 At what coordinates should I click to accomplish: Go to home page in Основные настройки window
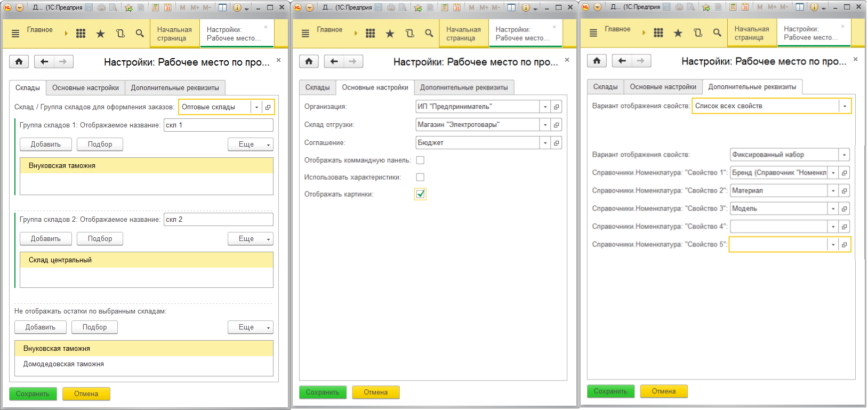tap(309, 61)
